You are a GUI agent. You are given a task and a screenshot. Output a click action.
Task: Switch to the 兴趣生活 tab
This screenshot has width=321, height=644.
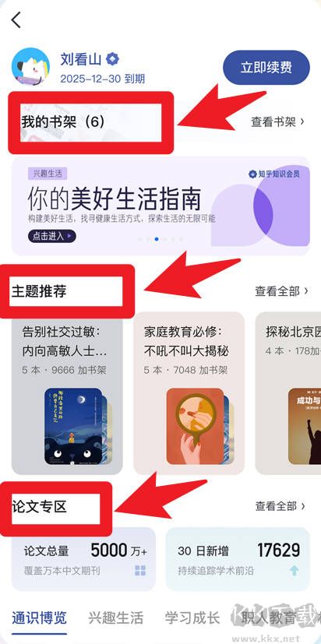pos(116,618)
